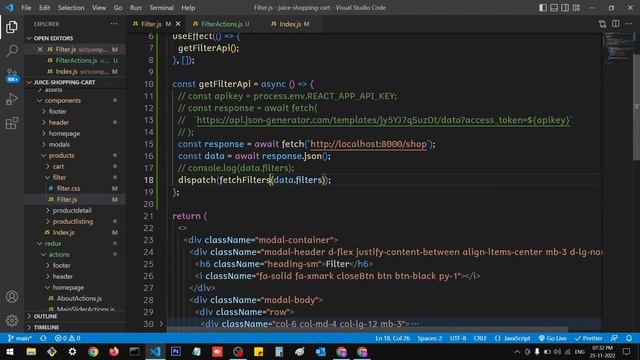Change UTF-8 file encoding

coord(458,338)
